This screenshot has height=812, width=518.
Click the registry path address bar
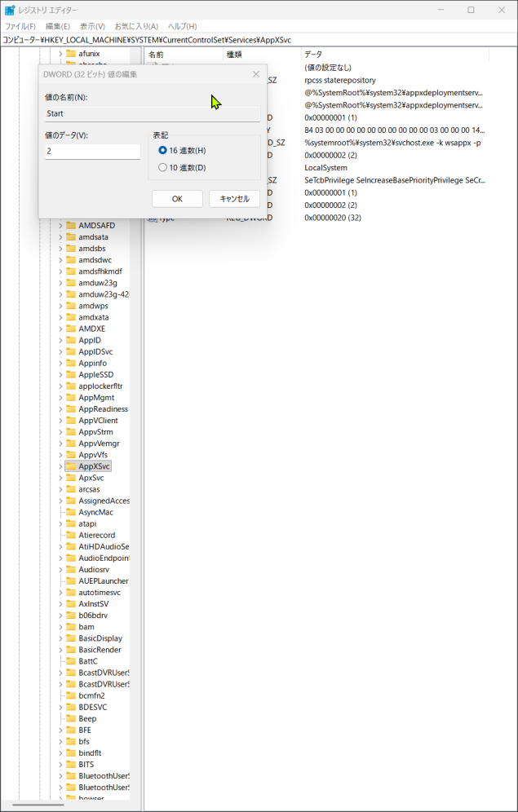click(245, 39)
